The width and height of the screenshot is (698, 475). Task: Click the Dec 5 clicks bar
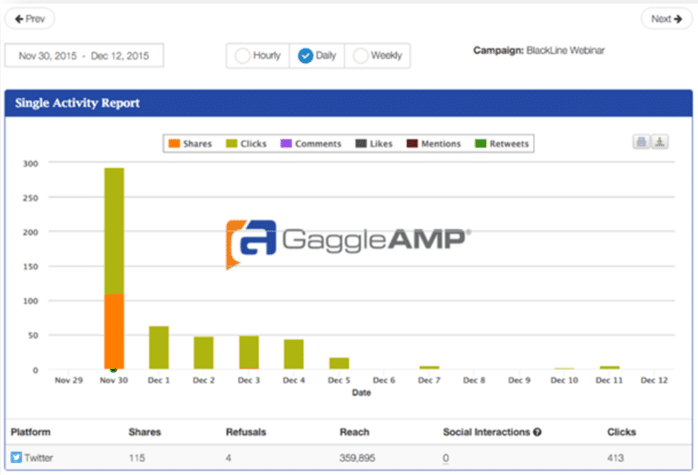pos(339,363)
